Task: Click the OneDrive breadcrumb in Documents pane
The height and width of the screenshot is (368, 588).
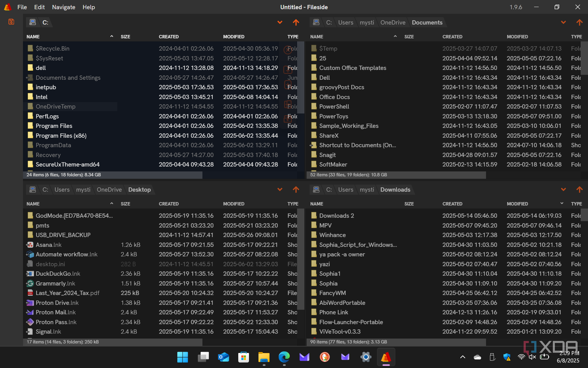Action: (393, 22)
